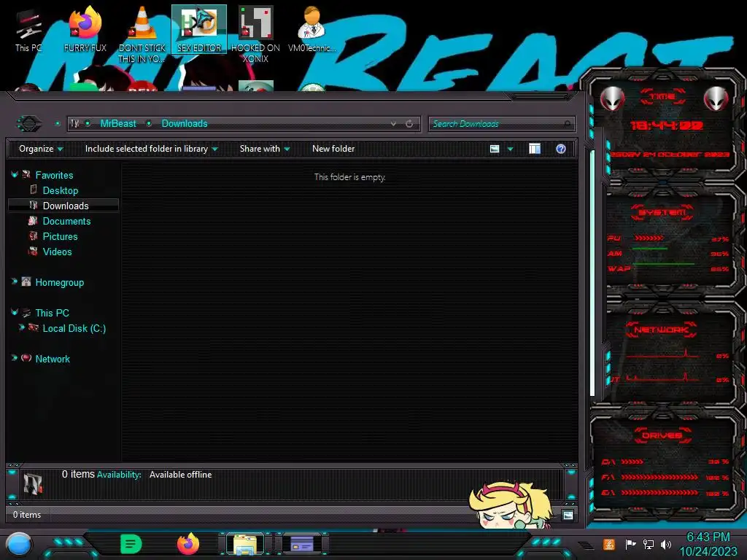The height and width of the screenshot is (560, 747).
Task: Toggle the preview pane
Action: (x=535, y=149)
